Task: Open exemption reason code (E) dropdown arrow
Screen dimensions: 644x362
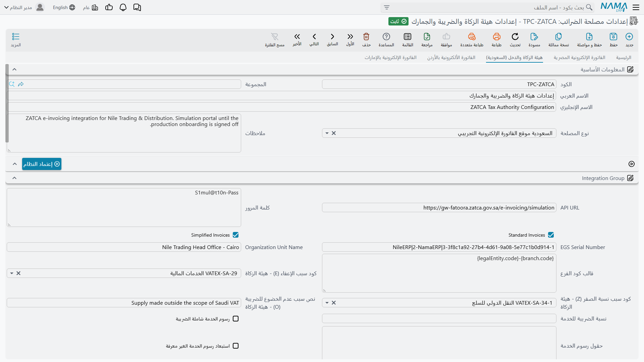Action: click(12, 273)
